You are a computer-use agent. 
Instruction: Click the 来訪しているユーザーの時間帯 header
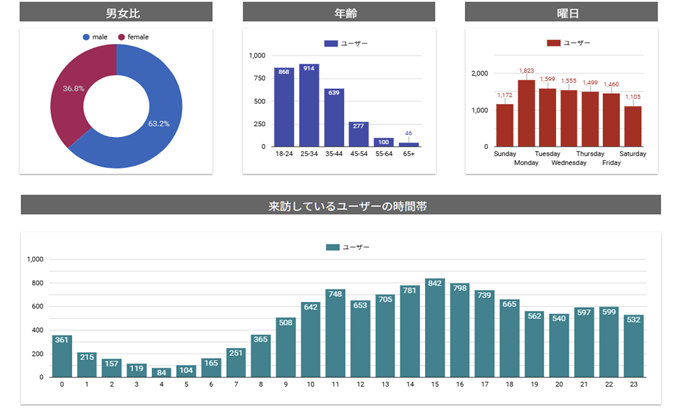click(x=341, y=205)
